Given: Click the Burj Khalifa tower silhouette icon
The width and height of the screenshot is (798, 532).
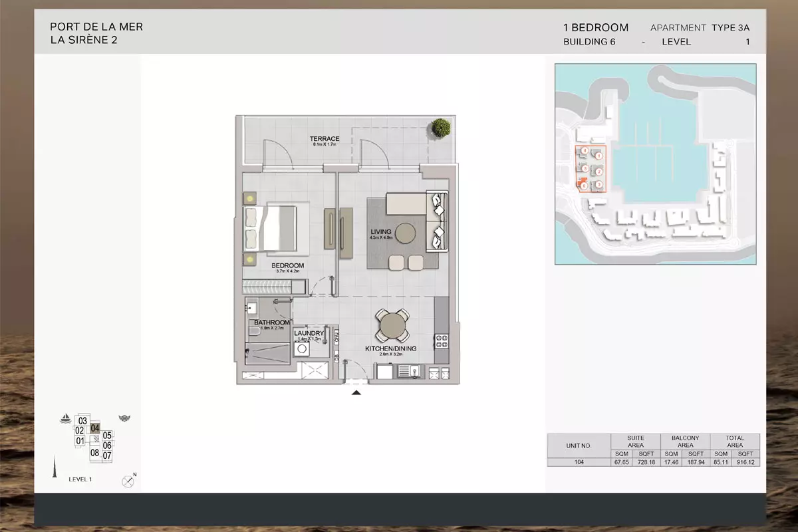Looking at the screenshot, I should [54, 465].
